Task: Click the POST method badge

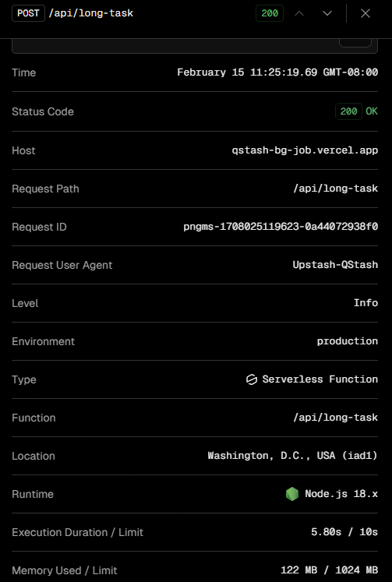Action: click(x=28, y=13)
